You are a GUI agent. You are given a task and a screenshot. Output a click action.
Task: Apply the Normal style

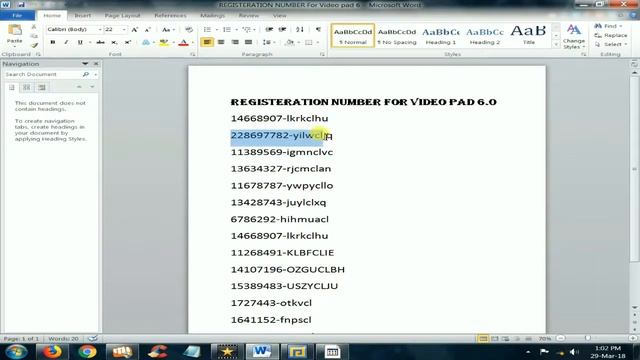pos(353,36)
